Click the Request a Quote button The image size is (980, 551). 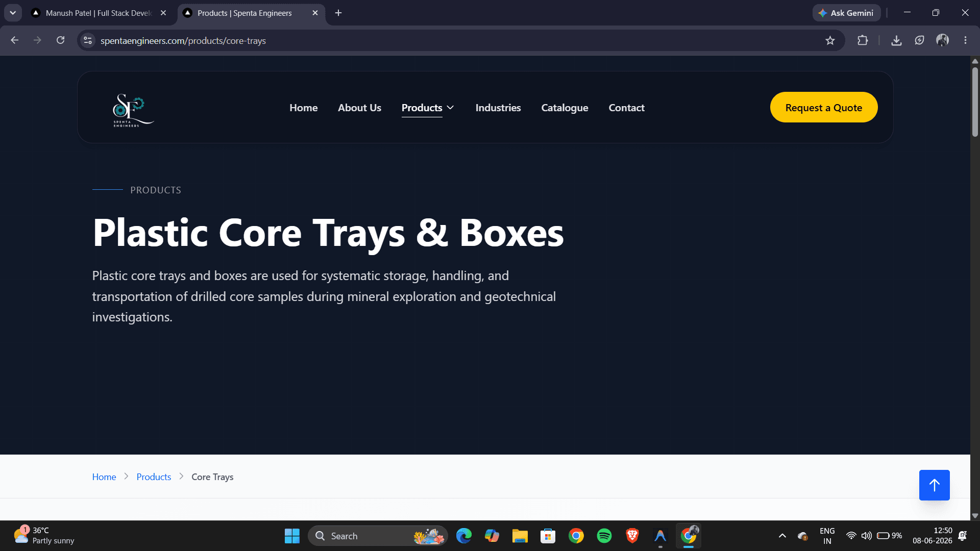(x=824, y=107)
